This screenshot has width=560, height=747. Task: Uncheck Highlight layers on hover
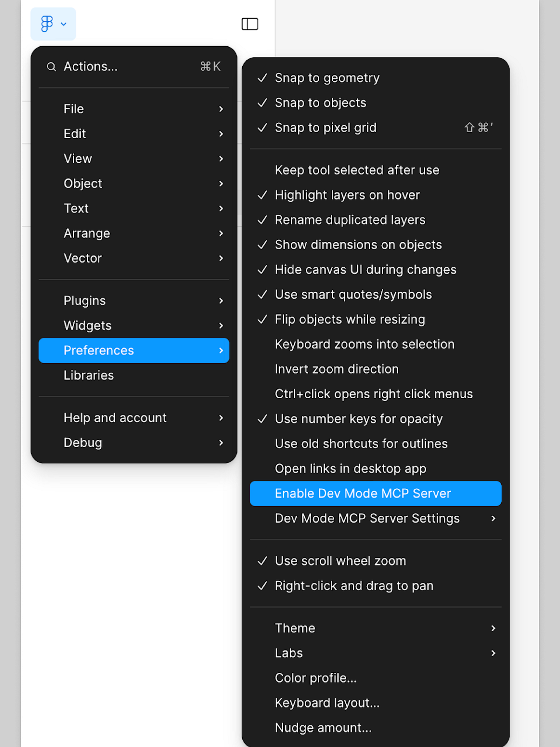347,195
